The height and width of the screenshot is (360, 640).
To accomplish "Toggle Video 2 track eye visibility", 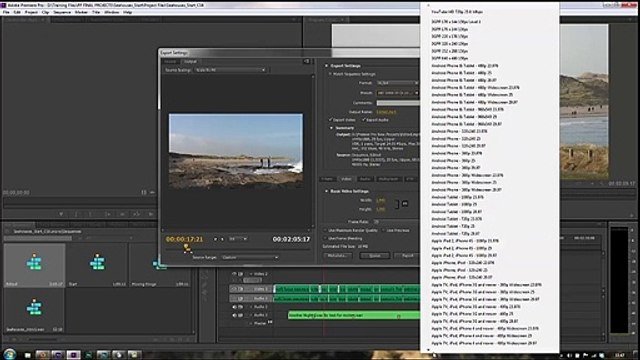I will tap(234, 274).
